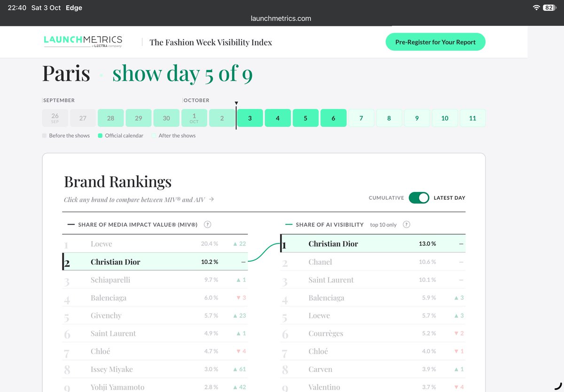Pick Givenchy in the MIV ranking
This screenshot has height=392, width=564.
155,315
